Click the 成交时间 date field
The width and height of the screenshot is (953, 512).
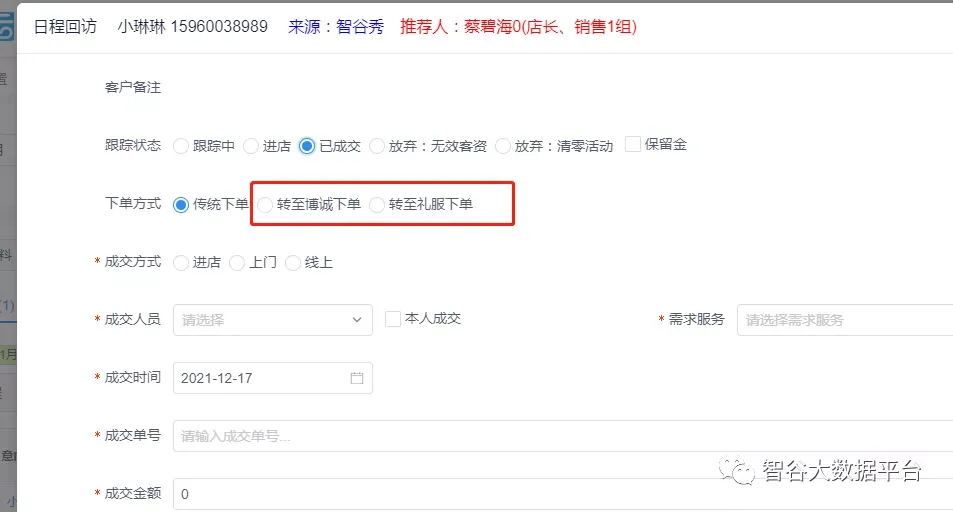260,378
